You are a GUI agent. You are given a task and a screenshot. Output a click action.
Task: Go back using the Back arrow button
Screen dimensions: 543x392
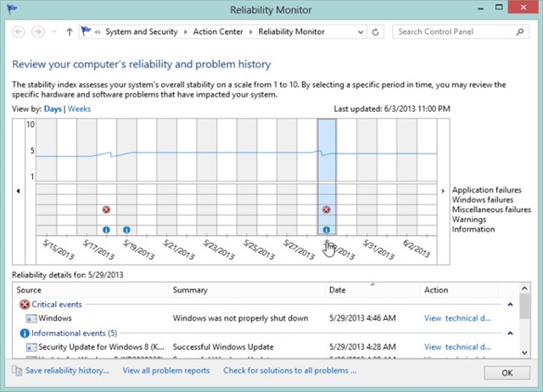tap(20, 32)
